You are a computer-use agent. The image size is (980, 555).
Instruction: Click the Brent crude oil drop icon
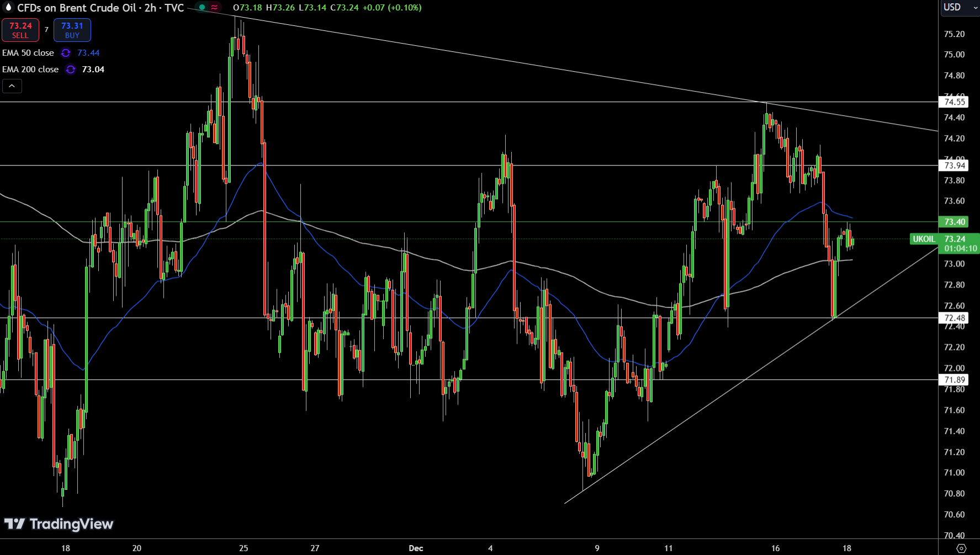click(8, 7)
